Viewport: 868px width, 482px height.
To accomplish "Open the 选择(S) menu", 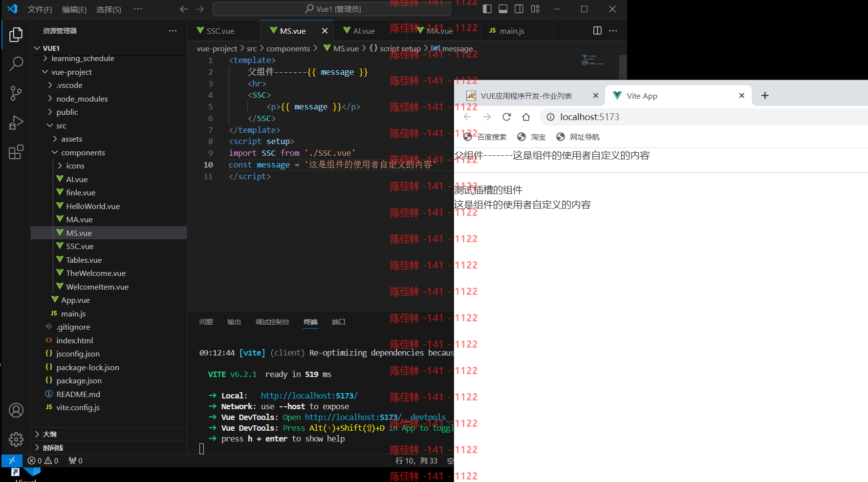I will click(108, 9).
